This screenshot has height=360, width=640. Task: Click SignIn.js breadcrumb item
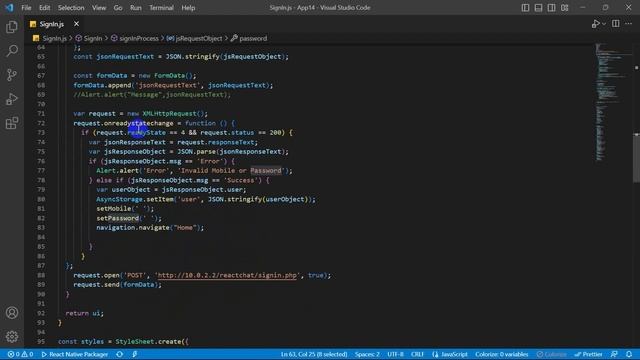click(x=55, y=38)
